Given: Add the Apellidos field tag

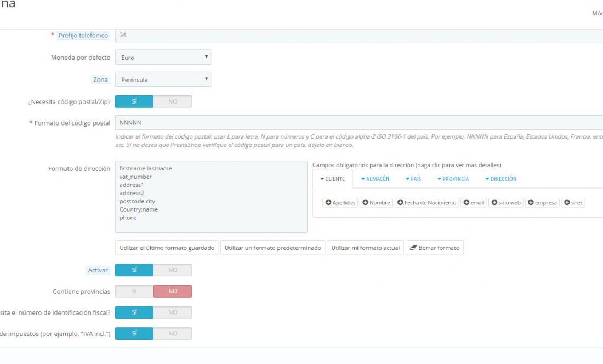Looking at the screenshot, I should click(x=340, y=203).
